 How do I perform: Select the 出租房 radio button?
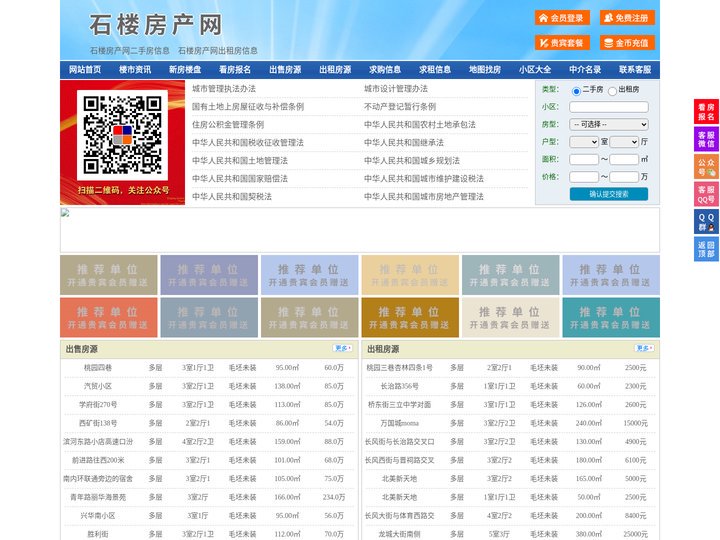(612, 91)
